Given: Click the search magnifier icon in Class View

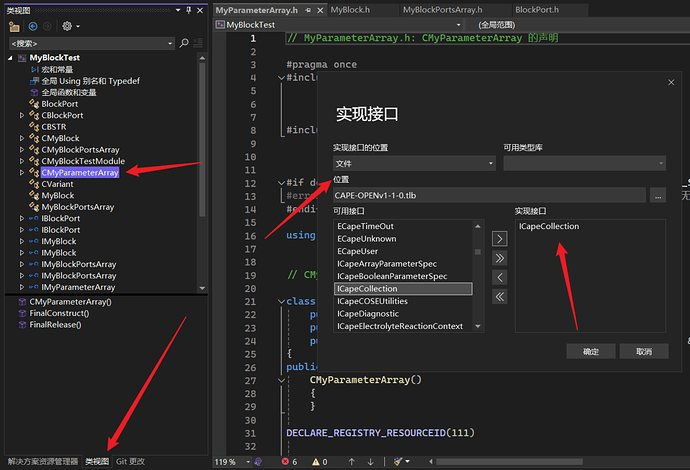Looking at the screenshot, I should pos(184,43).
